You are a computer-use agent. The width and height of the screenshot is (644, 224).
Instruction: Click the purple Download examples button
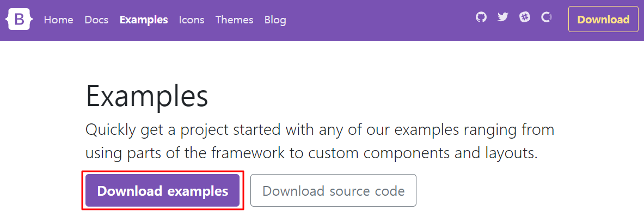pyautogui.click(x=162, y=191)
